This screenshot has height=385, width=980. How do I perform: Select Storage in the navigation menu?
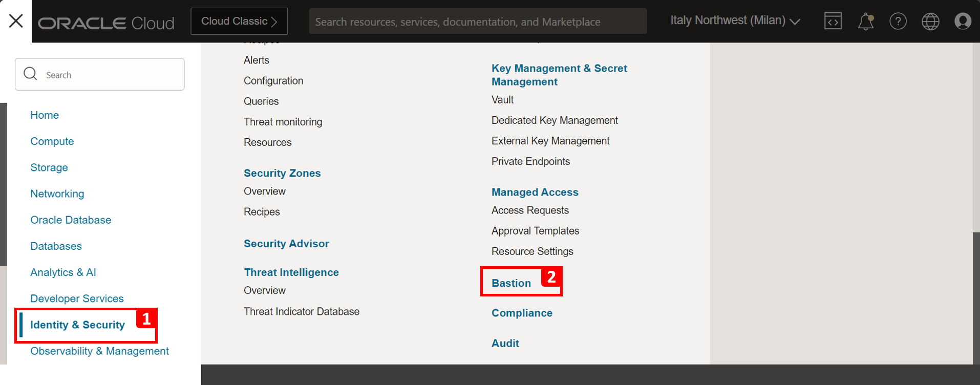click(49, 167)
